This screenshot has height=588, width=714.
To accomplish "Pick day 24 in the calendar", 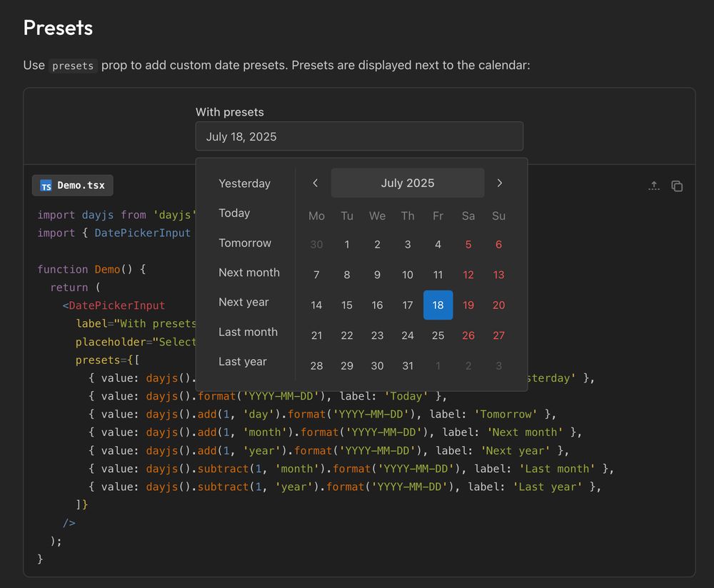I will tap(408, 335).
